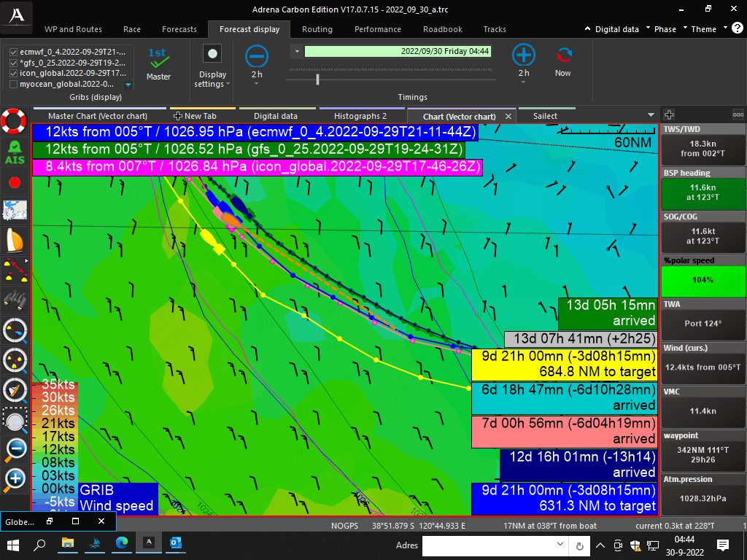Expand the Theme dropdown
Screen dimensions: 747x560
coord(700,29)
